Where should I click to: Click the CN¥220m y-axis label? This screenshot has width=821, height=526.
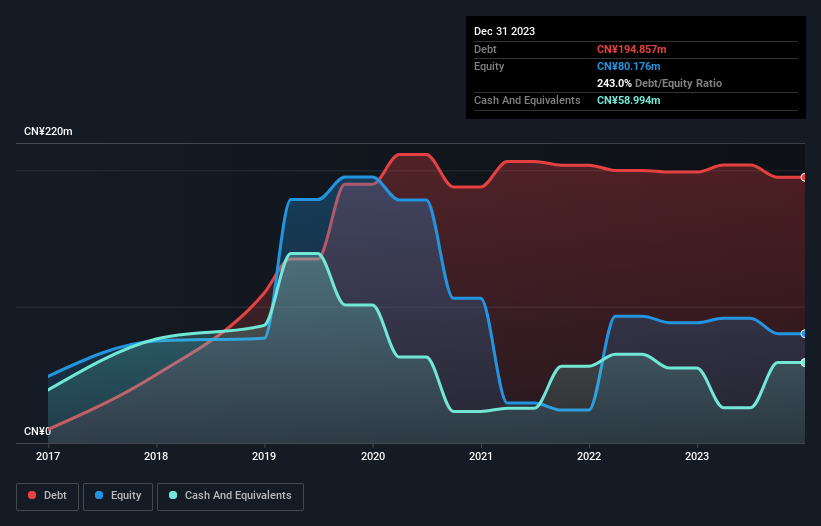(48, 131)
